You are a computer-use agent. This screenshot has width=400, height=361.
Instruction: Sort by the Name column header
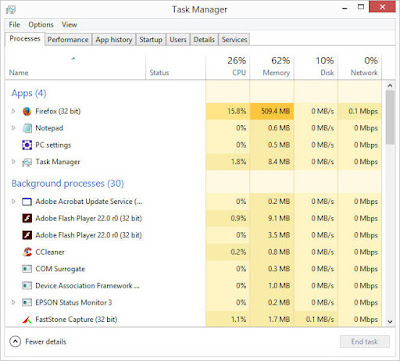tap(75, 68)
